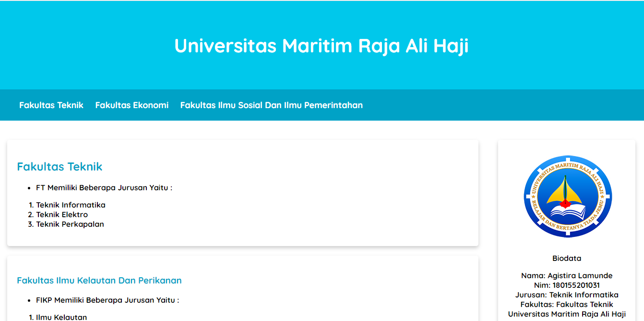The height and width of the screenshot is (321, 644).
Task: Click the Nama: Agistira Lamunde text
Action: click(x=567, y=275)
